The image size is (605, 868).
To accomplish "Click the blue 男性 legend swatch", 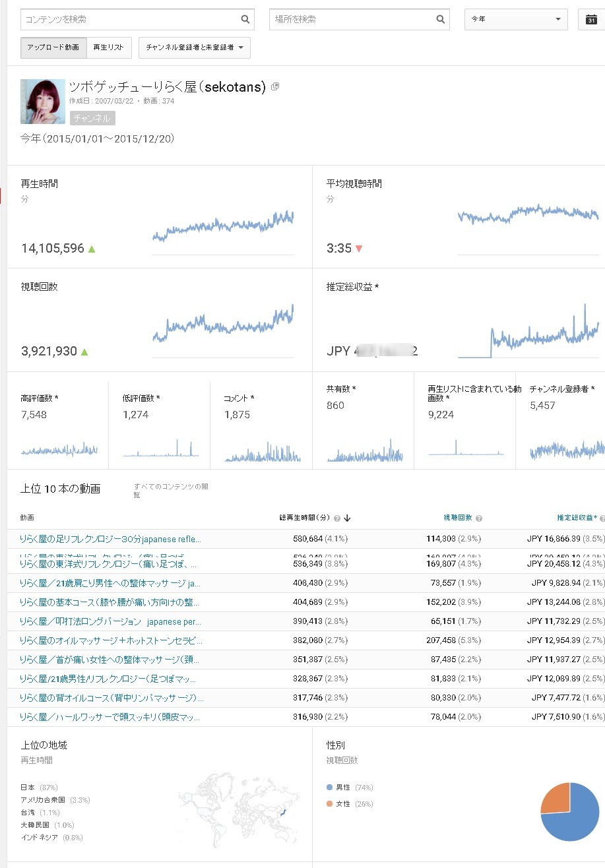I will point(329,788).
